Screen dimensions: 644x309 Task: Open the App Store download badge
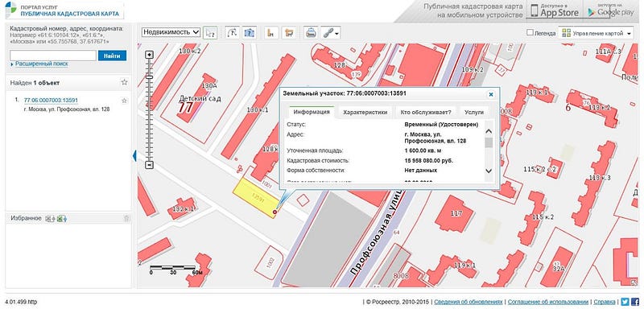[555, 10]
